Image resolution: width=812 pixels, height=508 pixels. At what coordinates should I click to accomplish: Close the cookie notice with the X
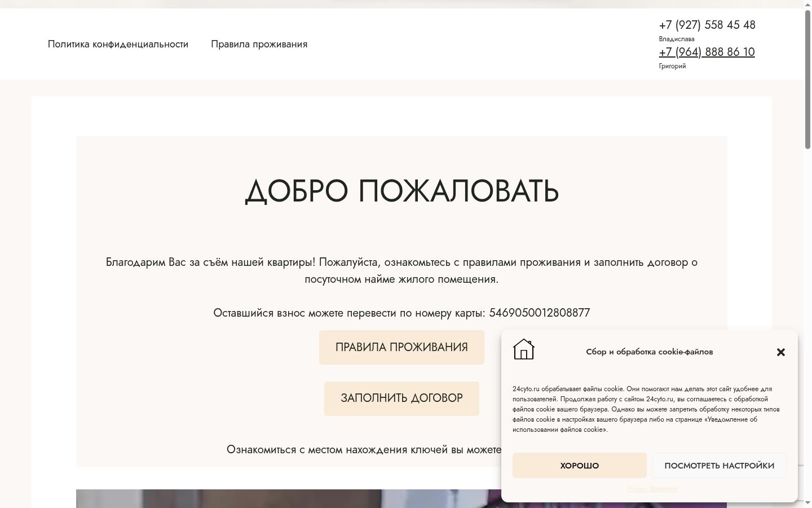[x=780, y=352]
